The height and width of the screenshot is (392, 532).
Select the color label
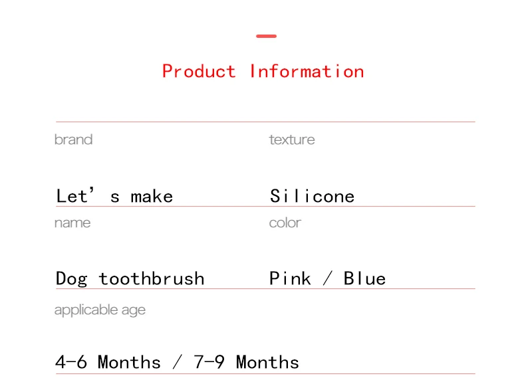pos(285,223)
